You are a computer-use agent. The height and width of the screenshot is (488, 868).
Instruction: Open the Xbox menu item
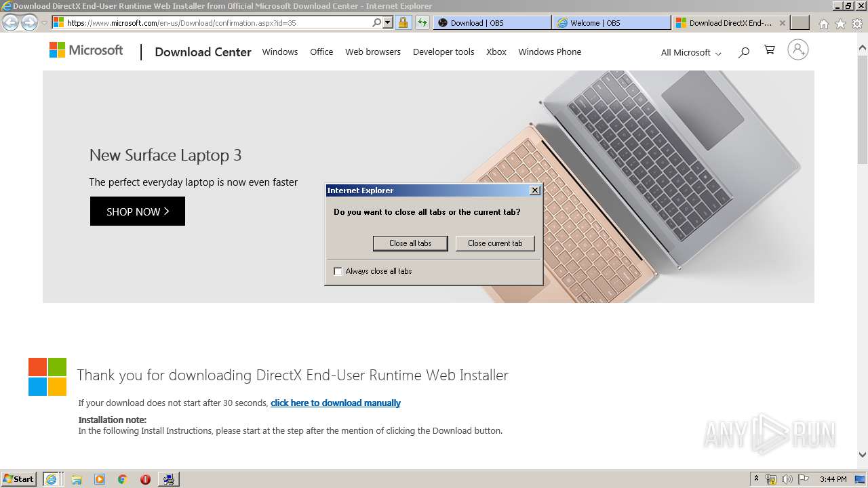tap(496, 52)
